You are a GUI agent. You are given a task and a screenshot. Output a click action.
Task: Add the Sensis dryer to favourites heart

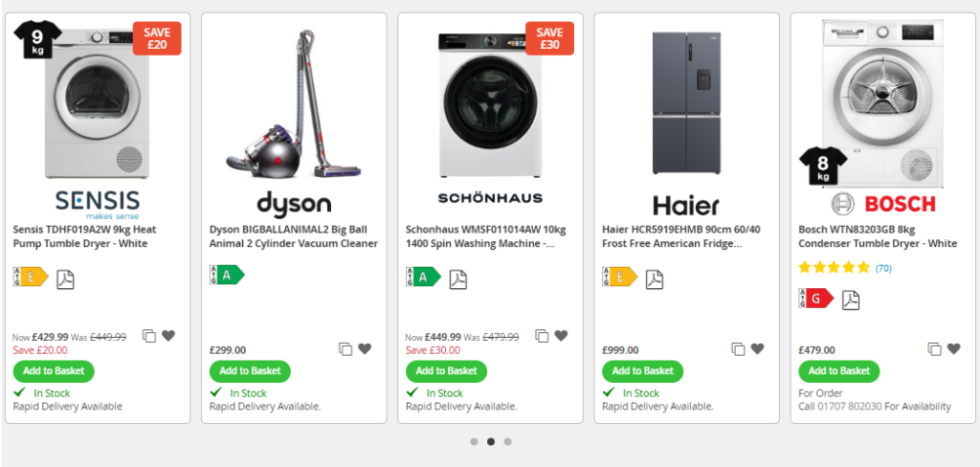pos(168,336)
